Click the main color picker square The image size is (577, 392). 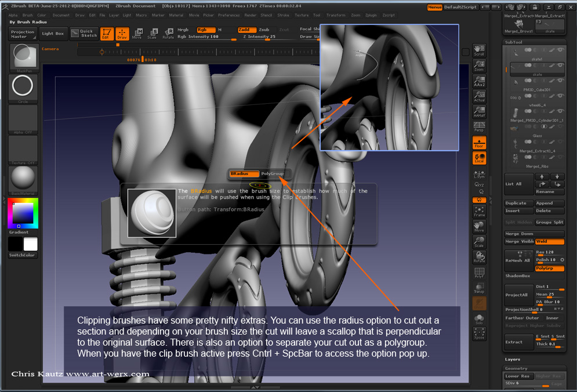pyautogui.click(x=23, y=213)
